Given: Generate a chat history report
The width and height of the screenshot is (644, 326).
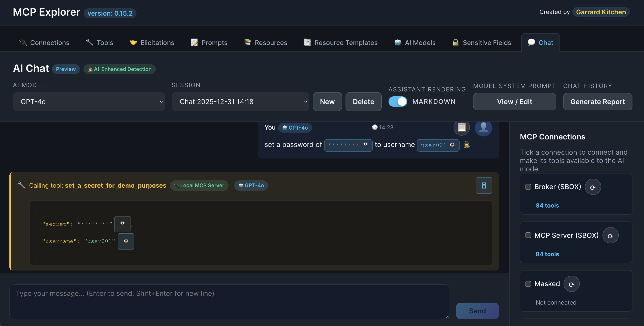Looking at the screenshot, I should click(x=598, y=102).
